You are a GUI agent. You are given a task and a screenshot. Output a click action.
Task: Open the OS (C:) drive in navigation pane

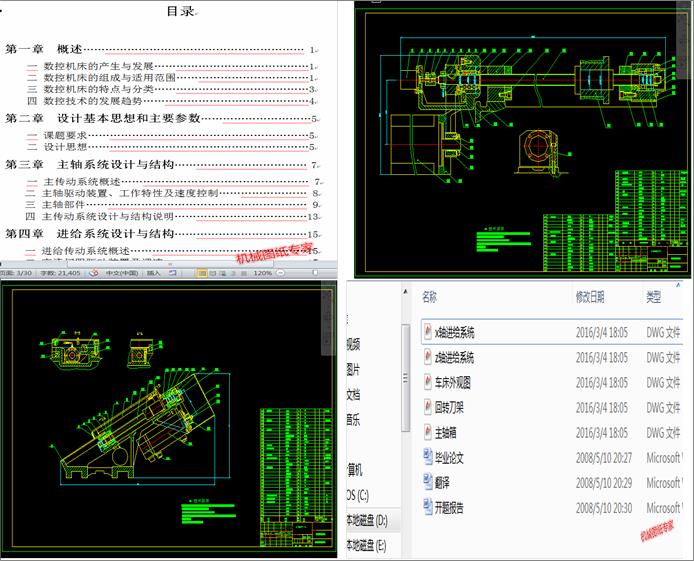pos(358,495)
